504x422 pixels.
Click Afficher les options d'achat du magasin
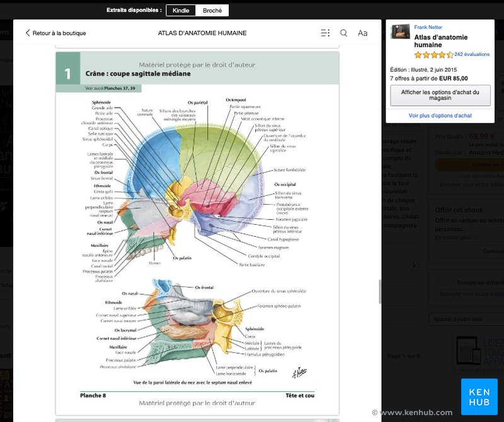(x=440, y=95)
